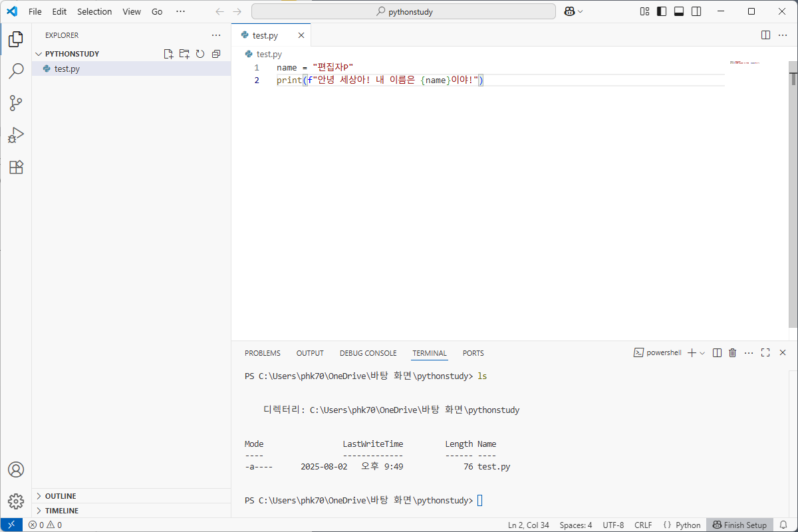
Task: Open the Run and Debug view
Action: point(16,135)
